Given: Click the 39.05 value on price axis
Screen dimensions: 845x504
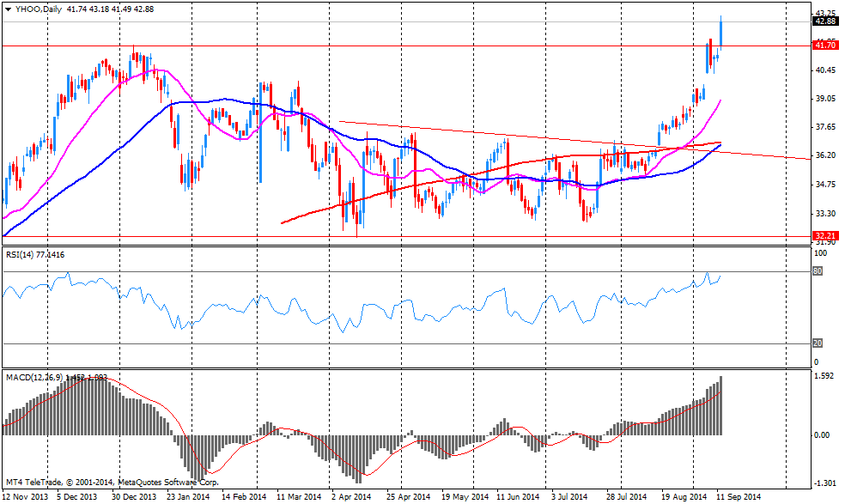Looking at the screenshot, I should point(825,99).
